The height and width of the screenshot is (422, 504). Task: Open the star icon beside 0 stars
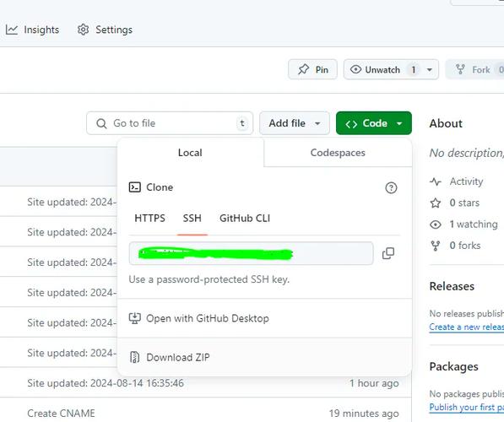click(x=436, y=203)
